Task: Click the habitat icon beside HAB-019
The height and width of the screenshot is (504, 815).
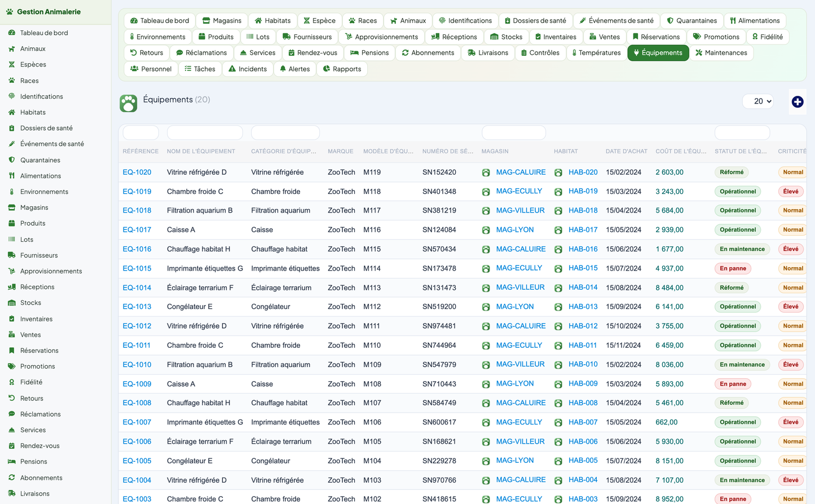Action: tap(558, 192)
